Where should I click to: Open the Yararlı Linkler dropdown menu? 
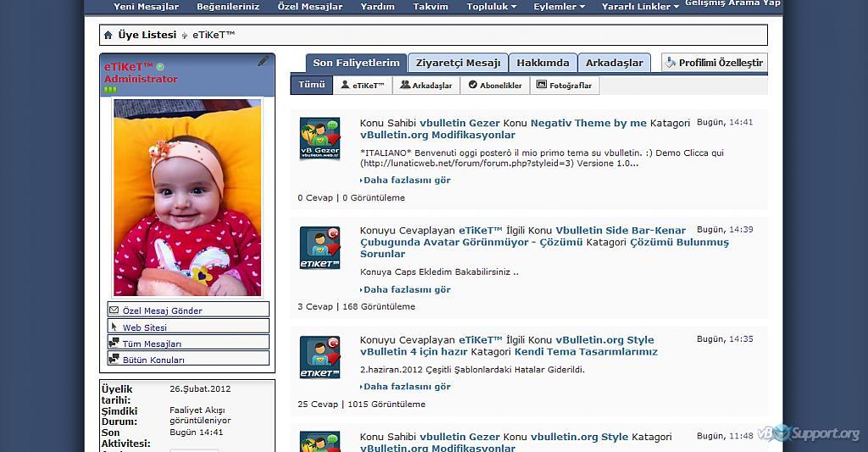tap(641, 7)
